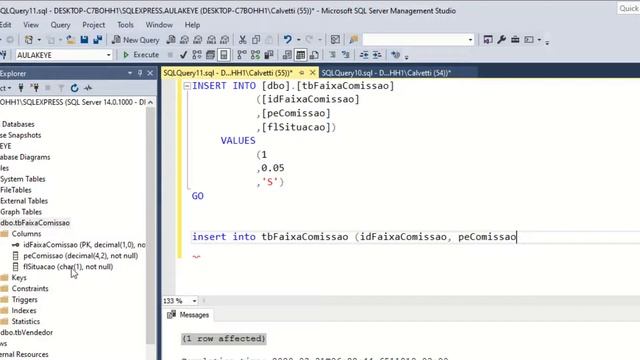The width and height of the screenshot is (640, 360).
Task: Open the Tools menu
Action: click(125, 25)
